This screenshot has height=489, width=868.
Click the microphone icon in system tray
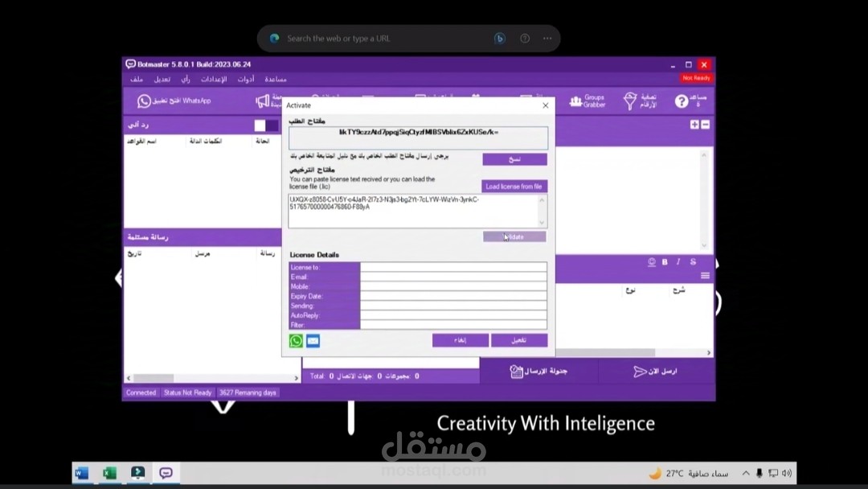pyautogui.click(x=759, y=473)
